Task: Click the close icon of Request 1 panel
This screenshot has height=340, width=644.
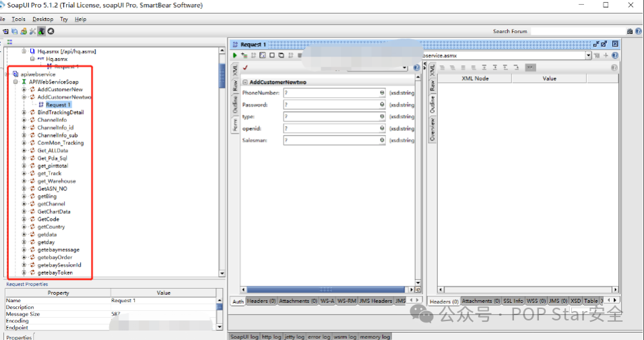Action: tap(614, 44)
